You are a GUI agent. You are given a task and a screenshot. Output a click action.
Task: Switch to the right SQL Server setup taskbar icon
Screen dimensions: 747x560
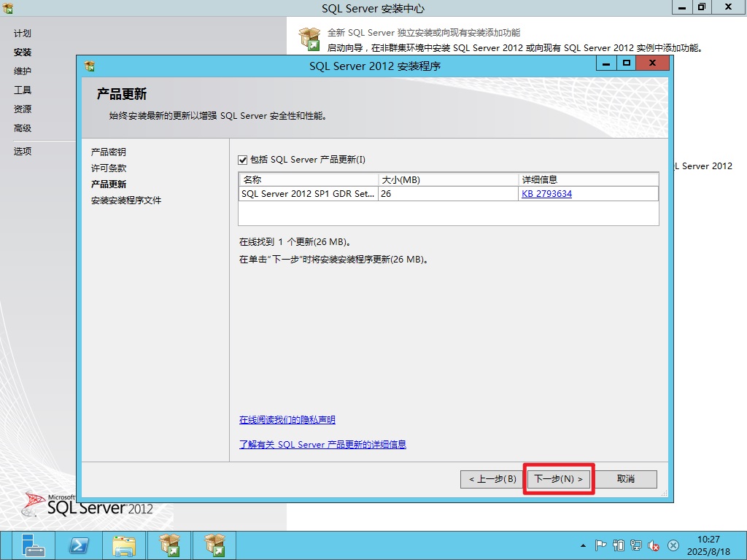point(215,545)
